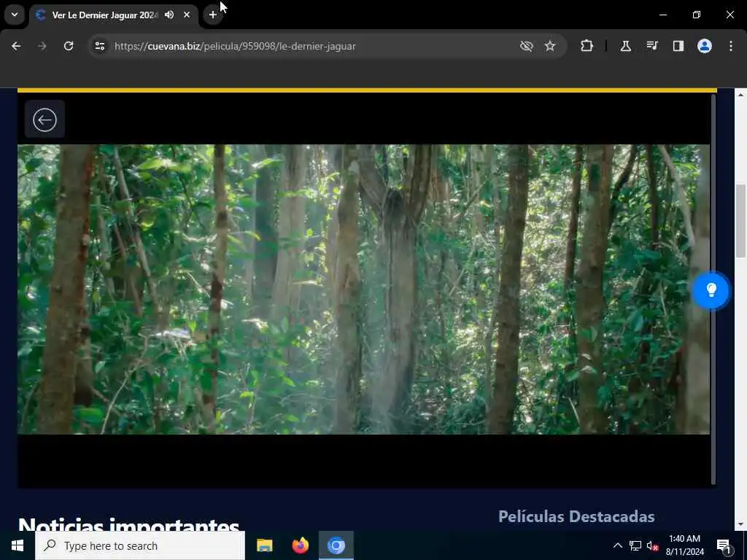Click the page scrollbar up arrow
Image resolution: width=747 pixels, height=560 pixels.
[740, 96]
